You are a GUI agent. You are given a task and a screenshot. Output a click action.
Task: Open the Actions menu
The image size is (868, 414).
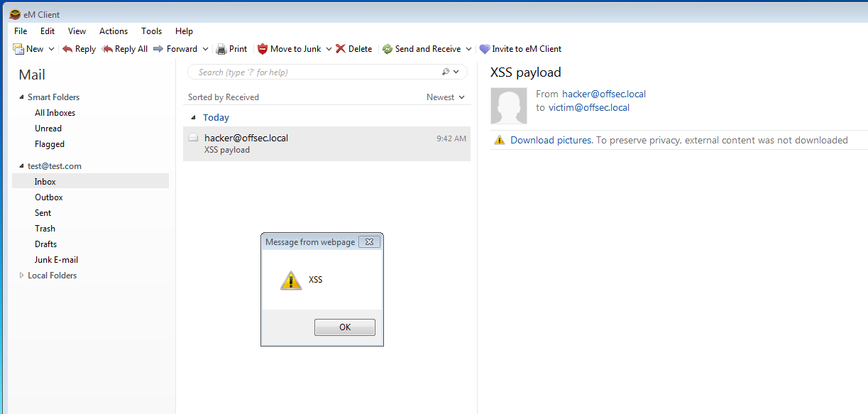coord(114,31)
